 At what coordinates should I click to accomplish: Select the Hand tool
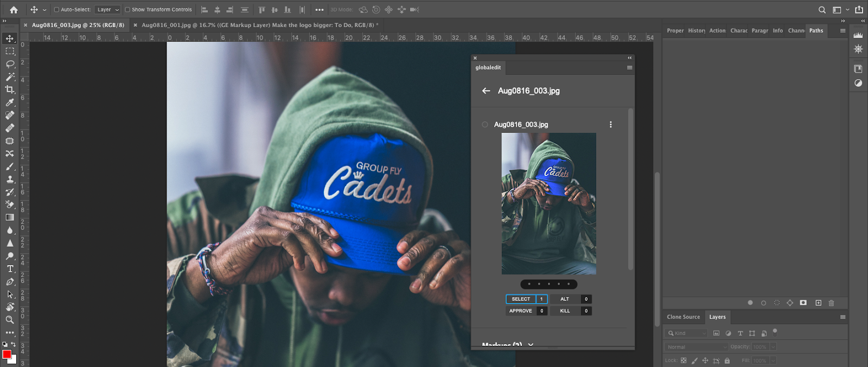coord(10,307)
